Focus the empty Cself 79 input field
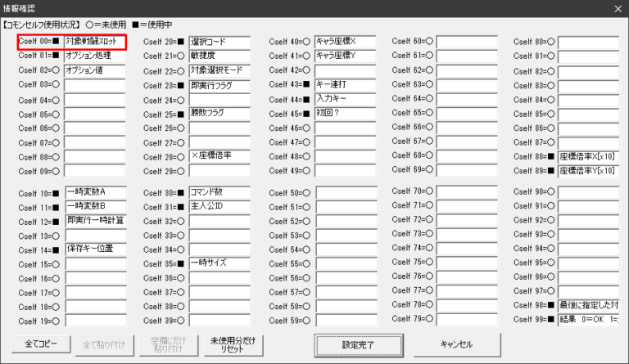The height and width of the screenshot is (364, 629). [466, 318]
